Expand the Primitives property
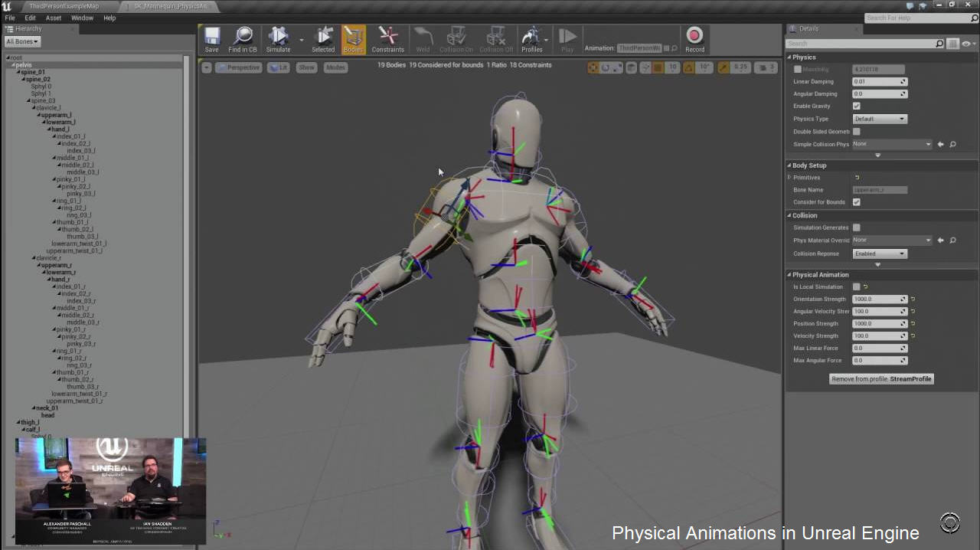This screenshot has height=550, width=980. point(789,177)
